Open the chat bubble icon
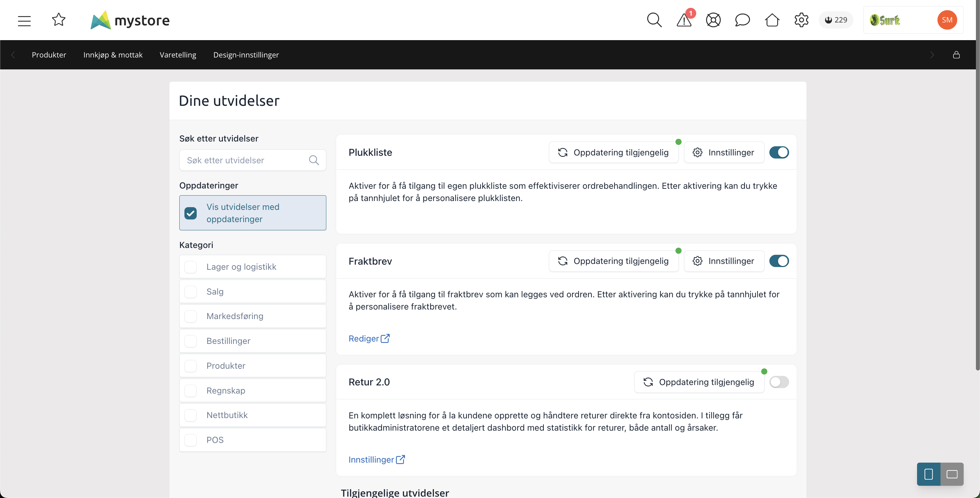Image resolution: width=980 pixels, height=498 pixels. click(x=742, y=20)
